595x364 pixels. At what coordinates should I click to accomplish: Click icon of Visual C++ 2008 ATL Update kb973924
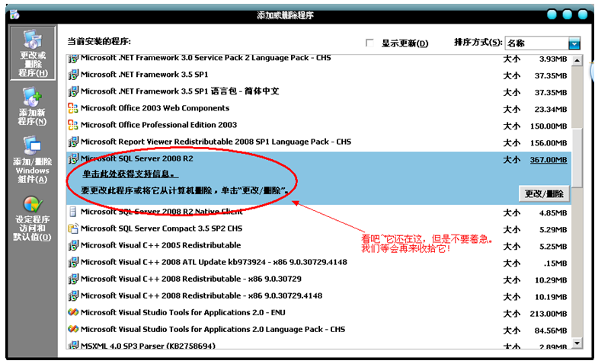(x=73, y=262)
